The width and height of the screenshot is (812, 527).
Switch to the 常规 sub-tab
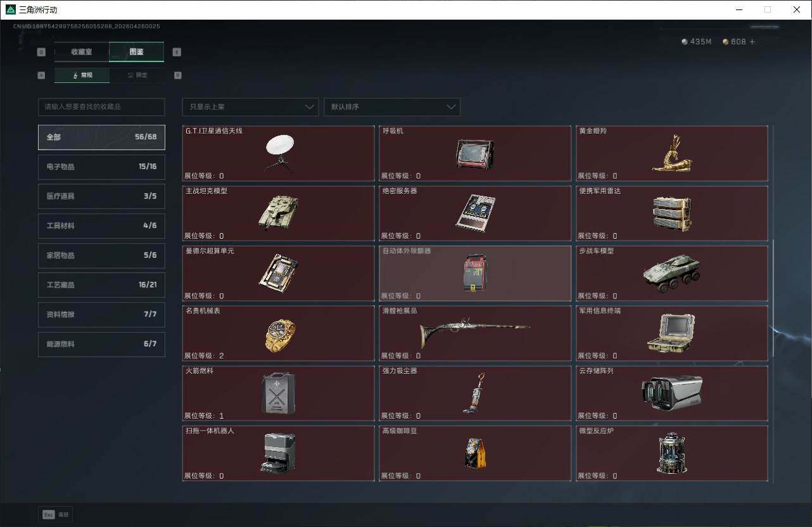pyautogui.click(x=82, y=75)
